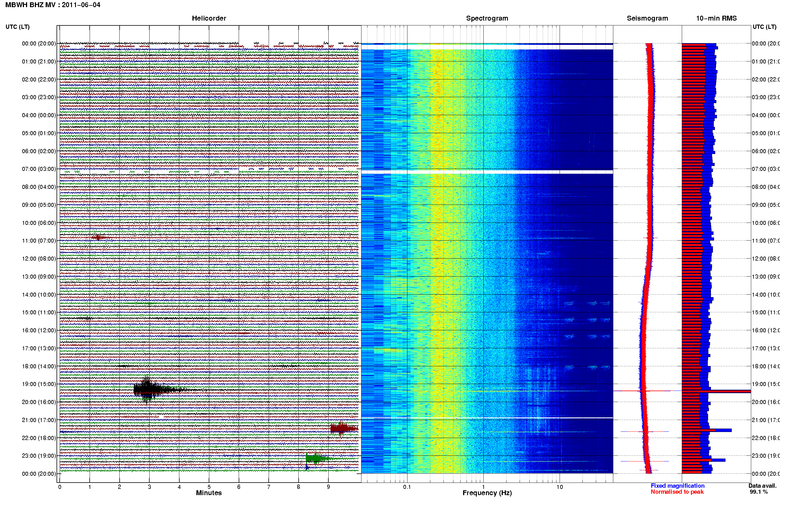The image size is (812, 508).
Task: Click the '05:00 (01:00)' left time label
Action: click(39, 133)
